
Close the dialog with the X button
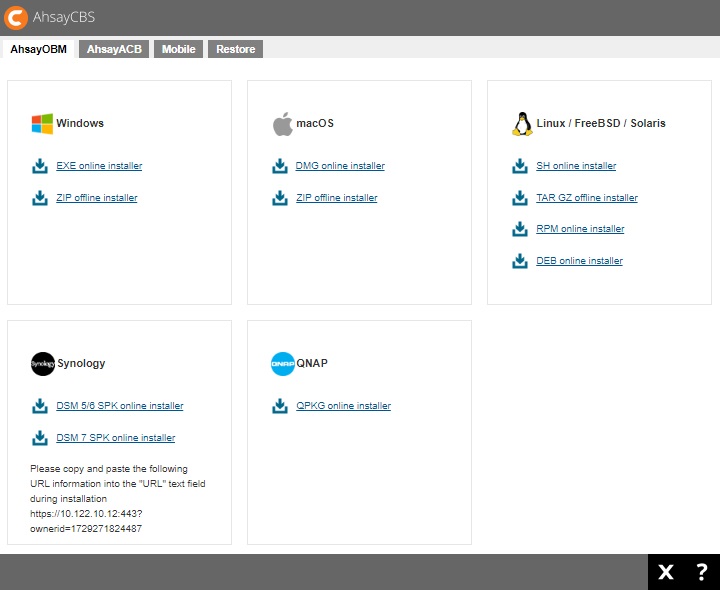click(666, 572)
